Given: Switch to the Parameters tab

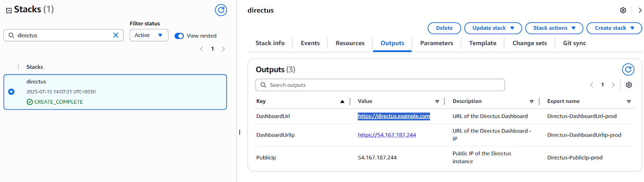Looking at the screenshot, I should tap(437, 43).
